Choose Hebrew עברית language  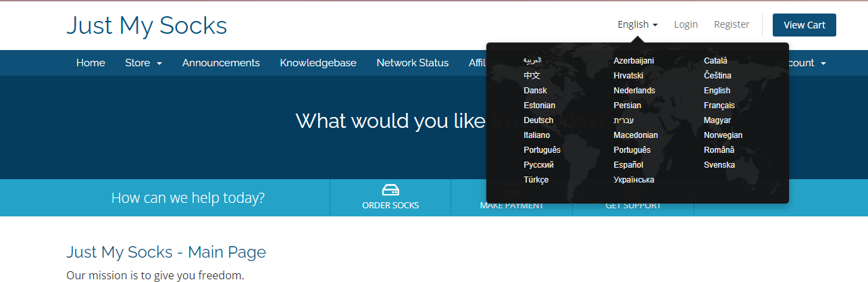pos(623,120)
